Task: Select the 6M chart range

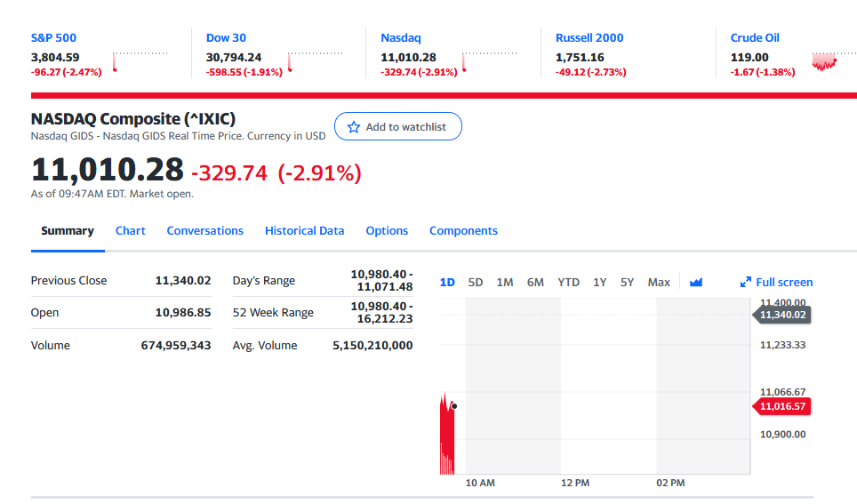Action: [x=535, y=282]
